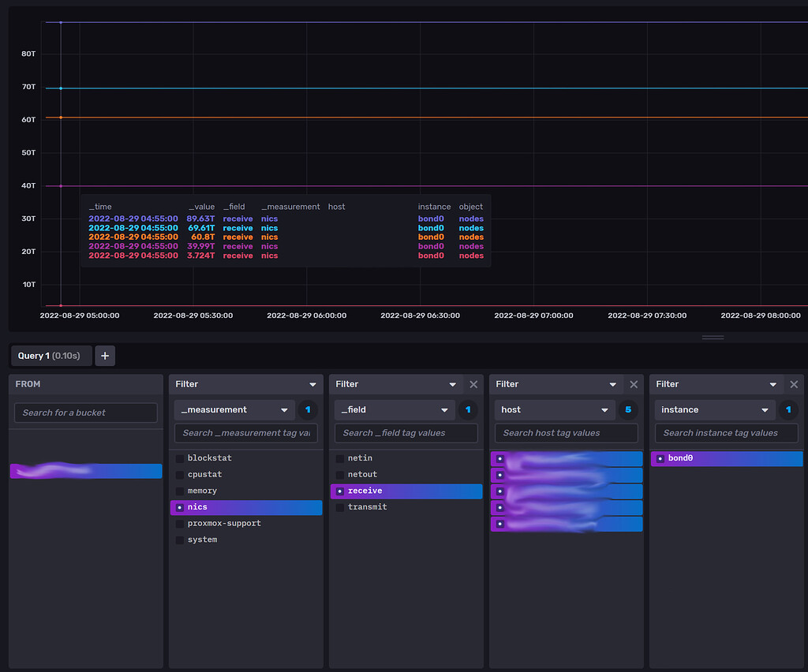Remove the instance filter using its X icon
This screenshot has width=808, height=672.
click(794, 384)
